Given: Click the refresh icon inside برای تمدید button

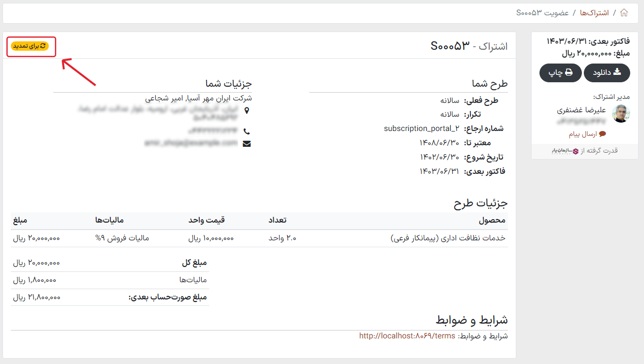Looking at the screenshot, I should tap(43, 46).
